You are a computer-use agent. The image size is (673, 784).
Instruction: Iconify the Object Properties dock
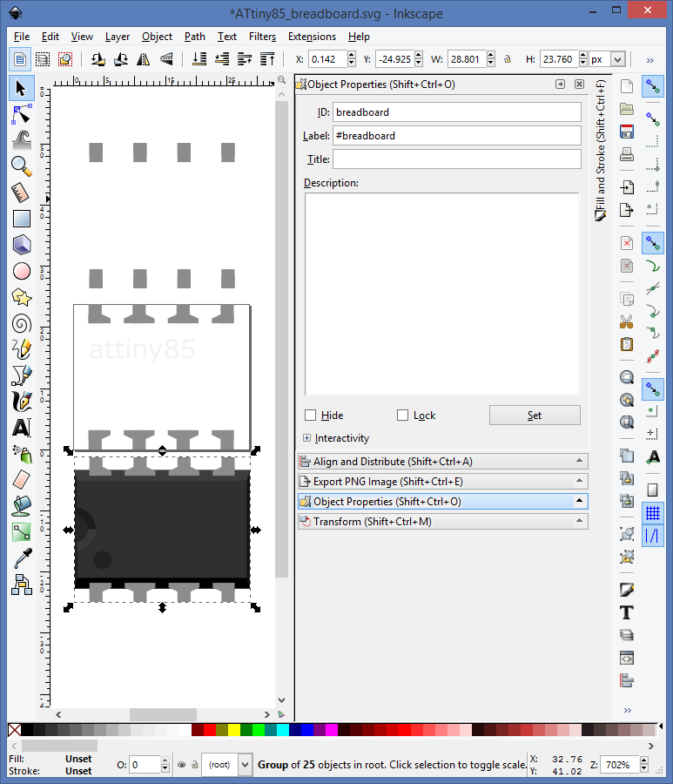coord(560,84)
